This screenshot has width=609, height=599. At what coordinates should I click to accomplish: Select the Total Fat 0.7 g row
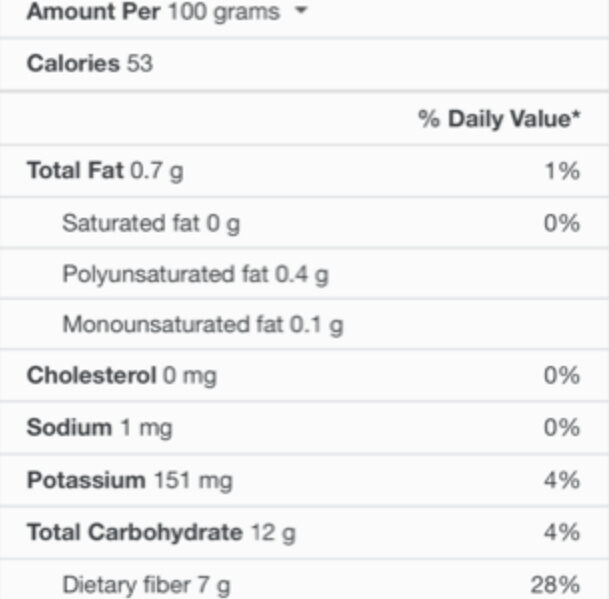click(x=304, y=171)
